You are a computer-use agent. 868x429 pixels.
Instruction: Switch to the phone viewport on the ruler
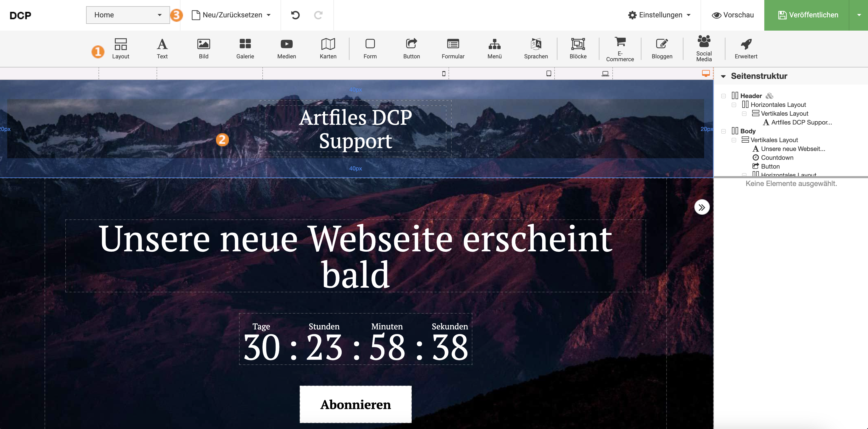coord(444,73)
